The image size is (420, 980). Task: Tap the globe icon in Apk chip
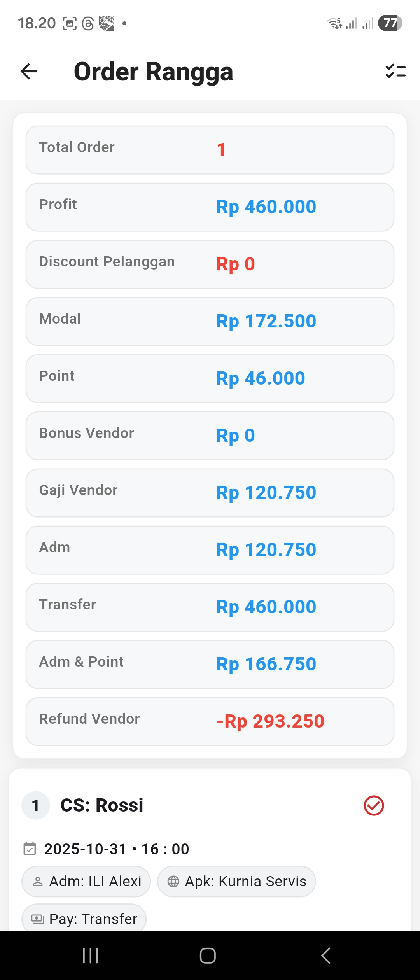tap(173, 882)
